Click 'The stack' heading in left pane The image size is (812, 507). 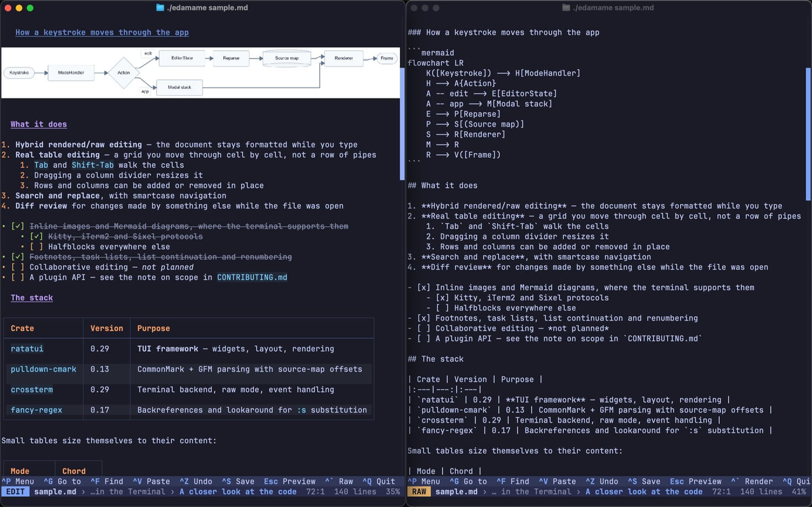pyautogui.click(x=32, y=298)
